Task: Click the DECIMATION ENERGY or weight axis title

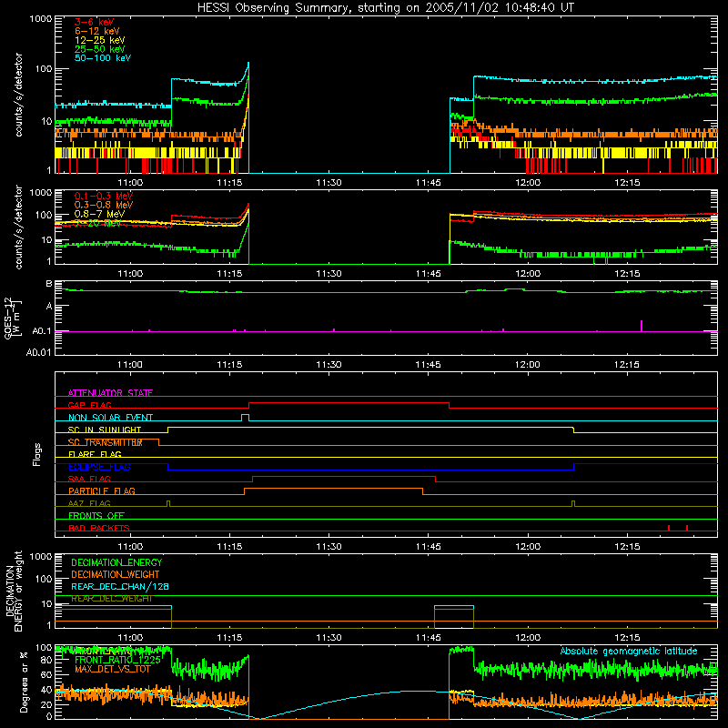Action: pos(14,591)
